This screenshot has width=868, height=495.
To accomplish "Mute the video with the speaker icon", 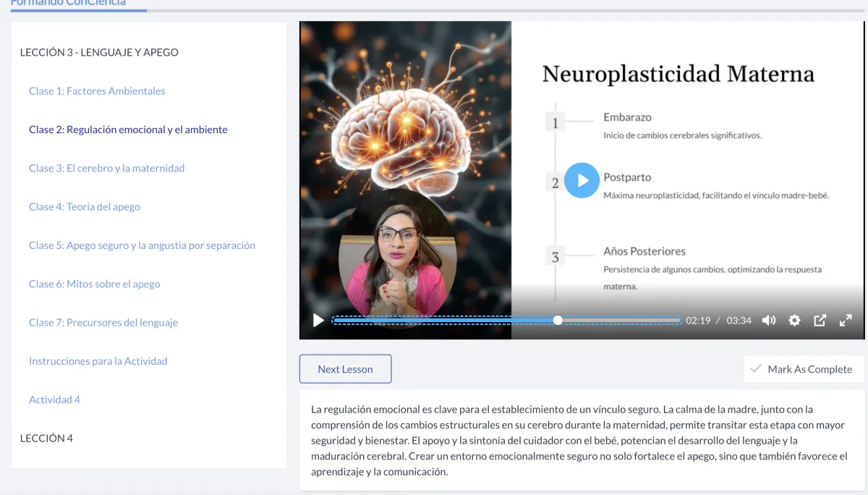I will [x=769, y=321].
